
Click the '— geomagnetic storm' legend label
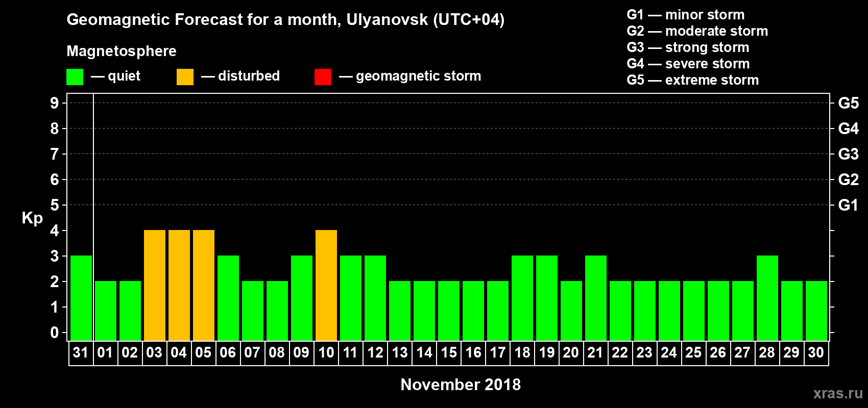[410, 76]
